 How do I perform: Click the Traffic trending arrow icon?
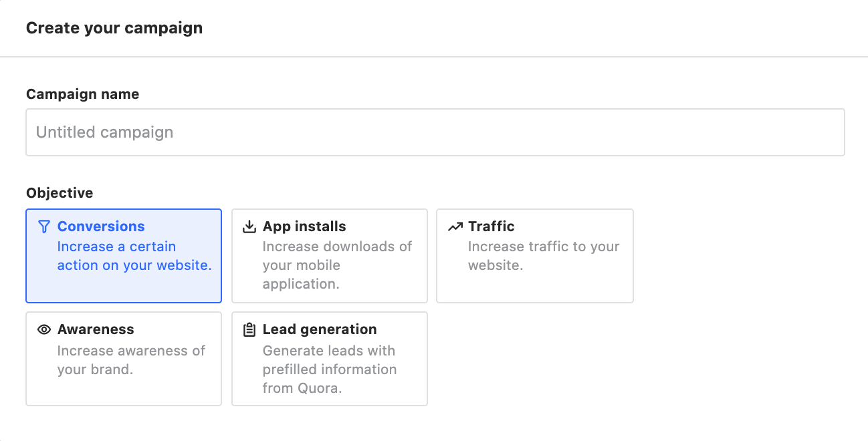(455, 227)
